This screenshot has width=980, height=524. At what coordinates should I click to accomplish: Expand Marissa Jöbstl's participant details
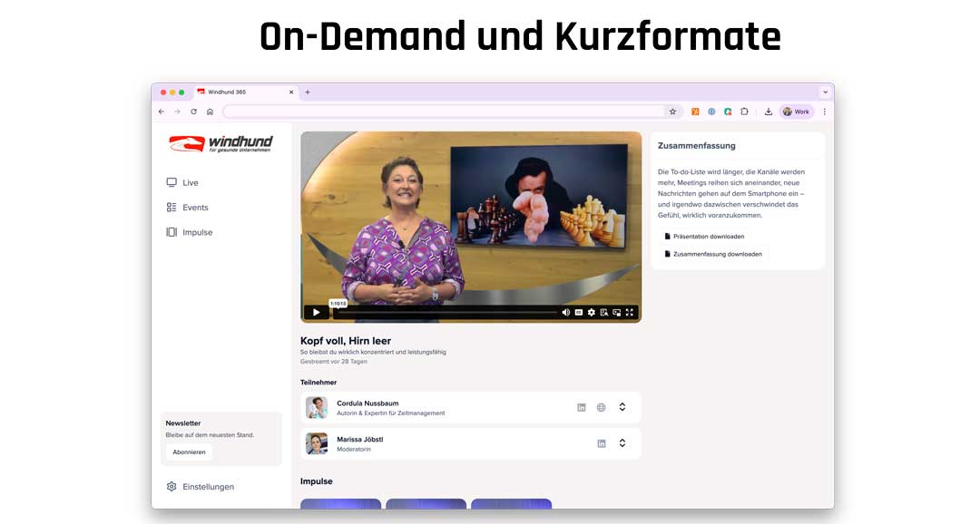tap(622, 443)
